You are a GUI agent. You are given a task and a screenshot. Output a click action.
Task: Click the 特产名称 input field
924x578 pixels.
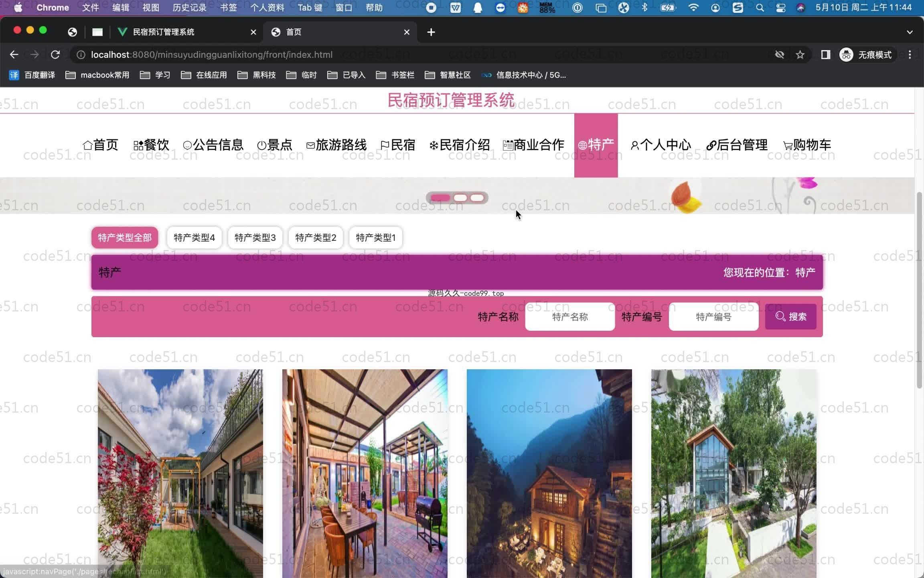point(570,317)
